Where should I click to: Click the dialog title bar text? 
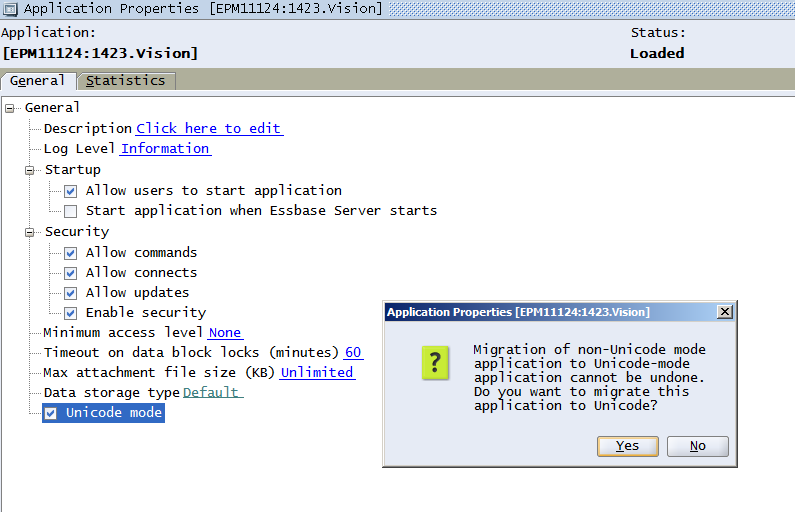(x=518, y=312)
